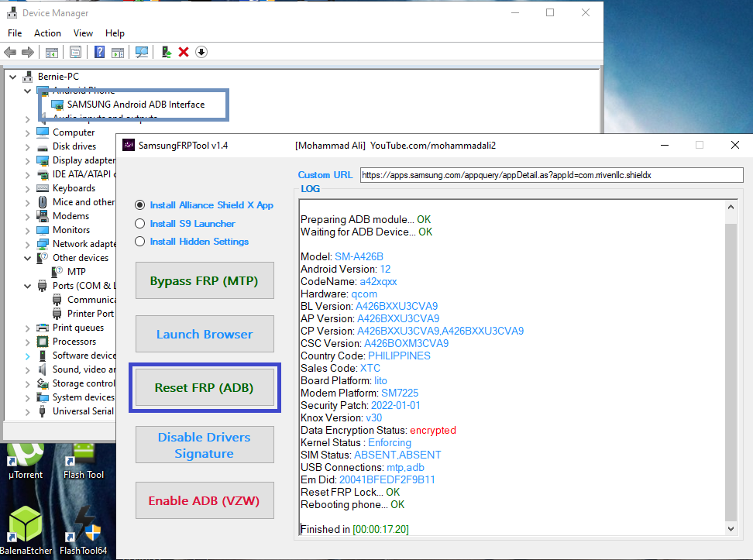The height and width of the screenshot is (560, 753).
Task: Expand the Mice and other pointing devices chevron
Action: pos(27,203)
